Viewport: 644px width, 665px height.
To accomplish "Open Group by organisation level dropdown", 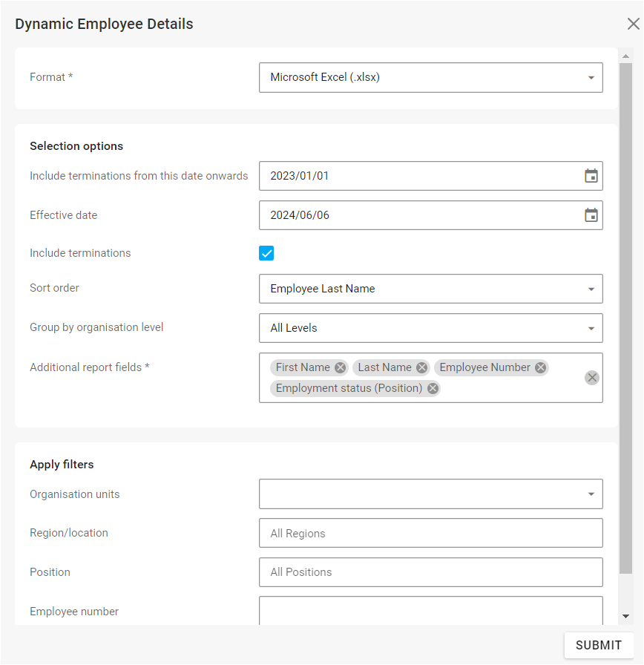I will click(x=430, y=328).
